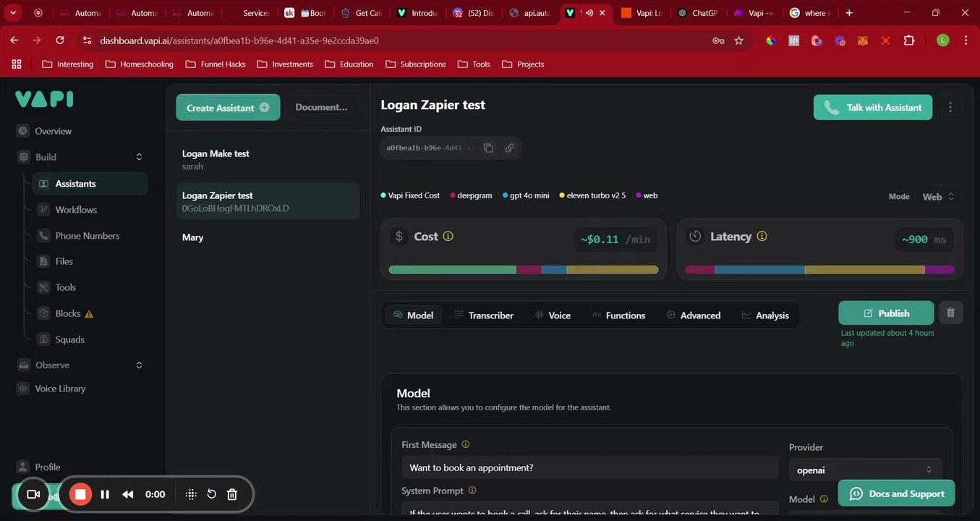Click the link icon beside the Assistant ID
This screenshot has height=521, width=980.
tap(509, 148)
